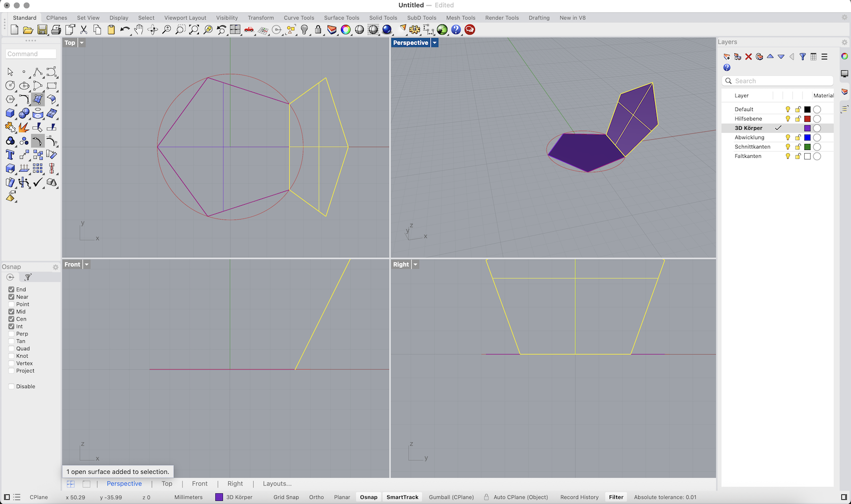Screen dimensions: 851x504
Task: Cut the selection with the scissors icon
Action: point(84,30)
